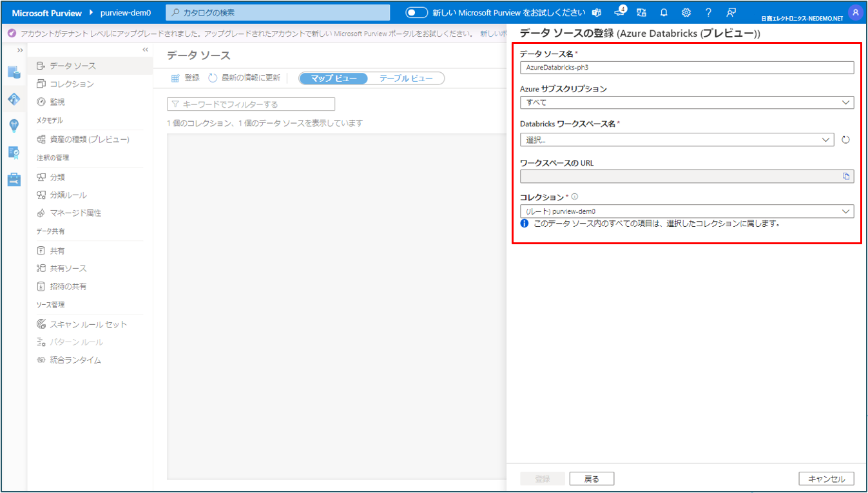Click the purview-dem0 breadcrumb
Image resolution: width=868 pixels, height=493 pixels.
click(x=126, y=13)
